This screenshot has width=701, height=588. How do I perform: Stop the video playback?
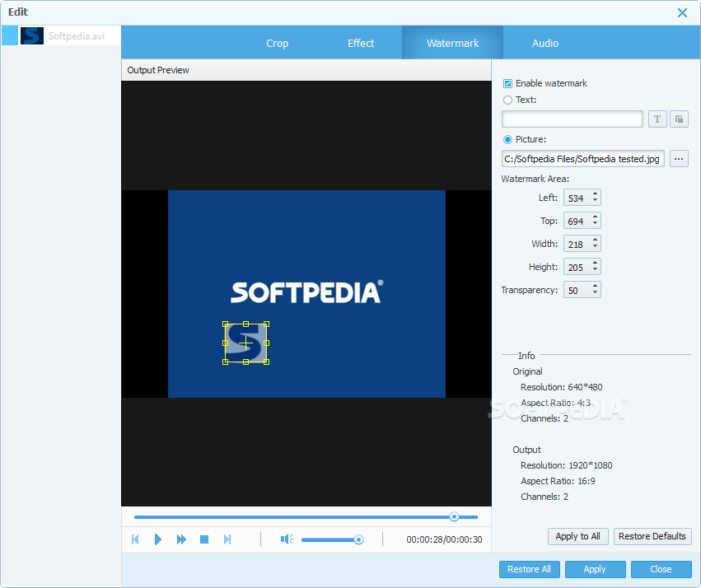point(204,539)
